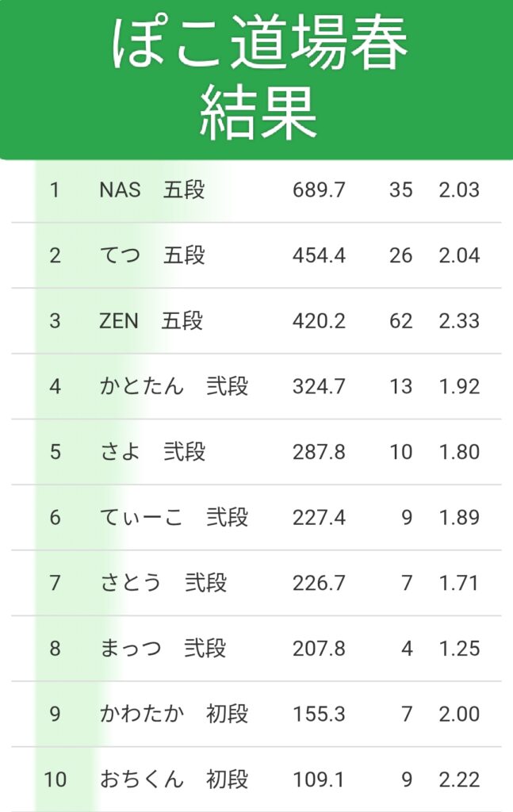
Task: Select the さよ 弐段 entry
Action: [x=152, y=452]
